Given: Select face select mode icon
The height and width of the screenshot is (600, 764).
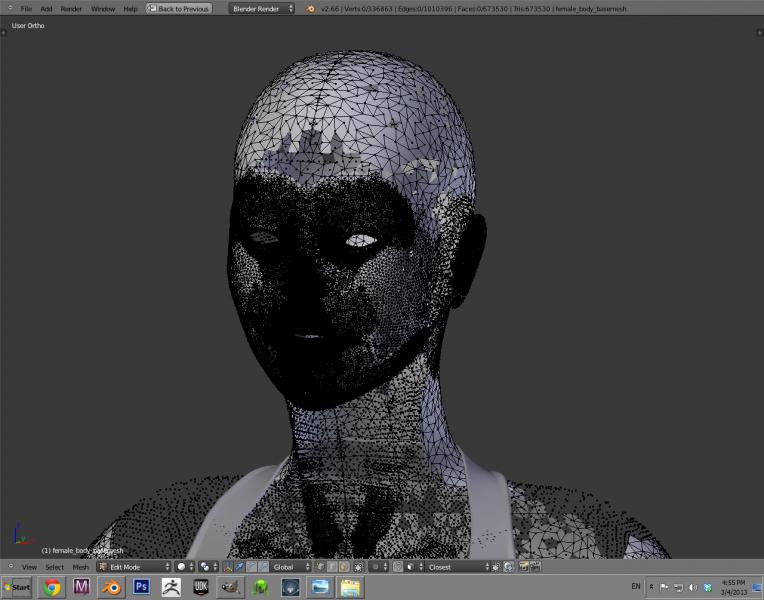Looking at the screenshot, I should 344,567.
